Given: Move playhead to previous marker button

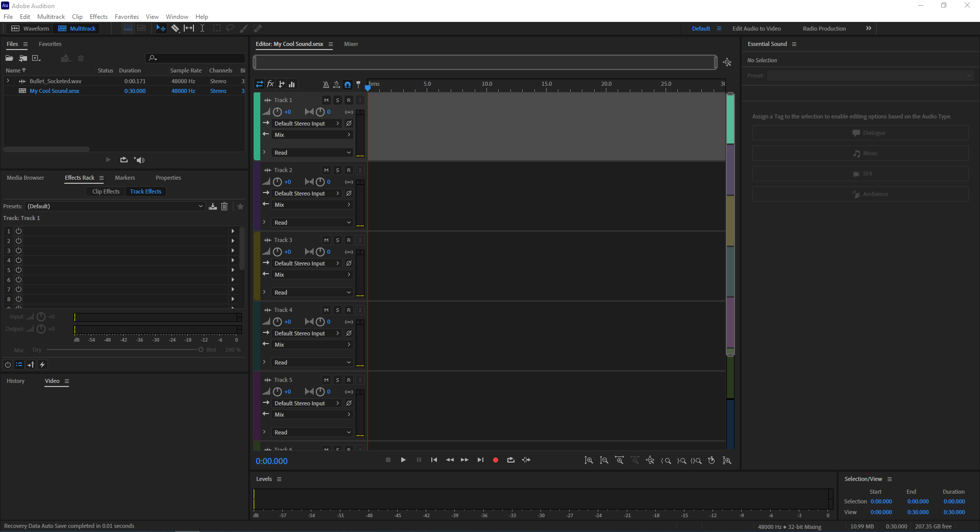Looking at the screenshot, I should [434, 460].
